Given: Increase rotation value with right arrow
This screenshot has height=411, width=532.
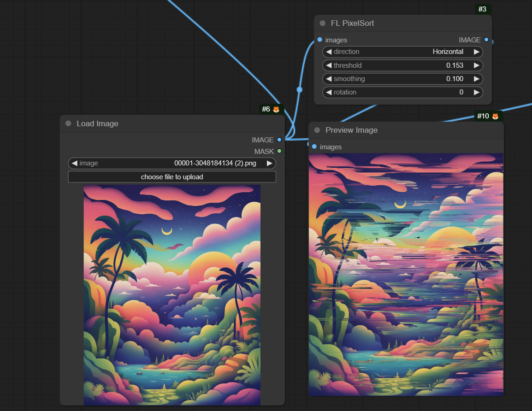Looking at the screenshot, I should pyautogui.click(x=476, y=92).
